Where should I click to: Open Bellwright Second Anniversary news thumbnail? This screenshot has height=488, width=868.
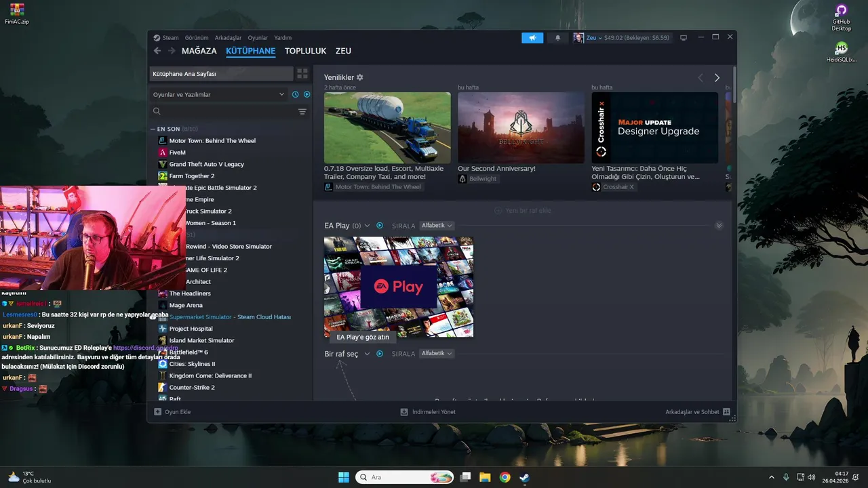521,127
